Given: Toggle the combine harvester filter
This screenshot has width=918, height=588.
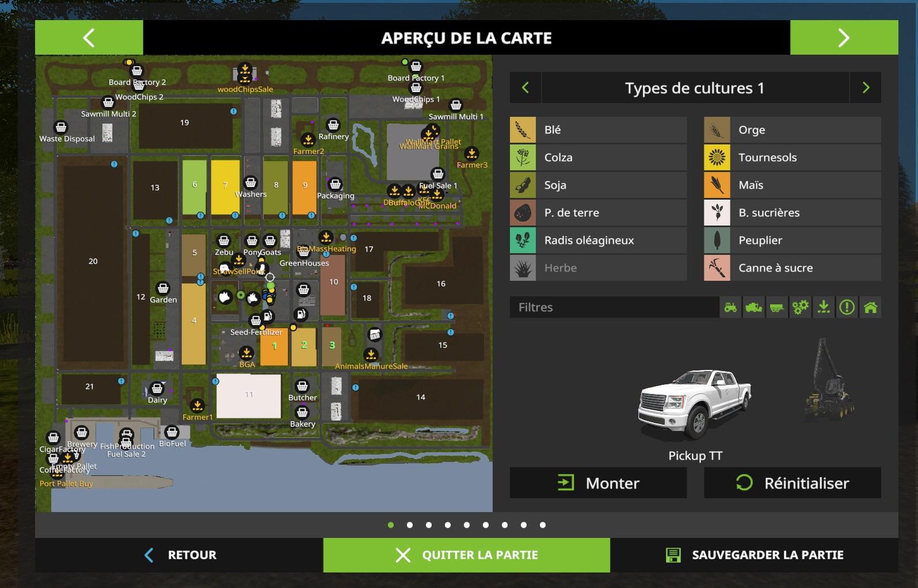Looking at the screenshot, I should click(x=753, y=307).
